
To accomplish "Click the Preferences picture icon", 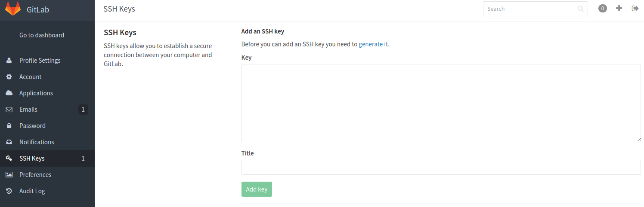I will [x=9, y=175].
